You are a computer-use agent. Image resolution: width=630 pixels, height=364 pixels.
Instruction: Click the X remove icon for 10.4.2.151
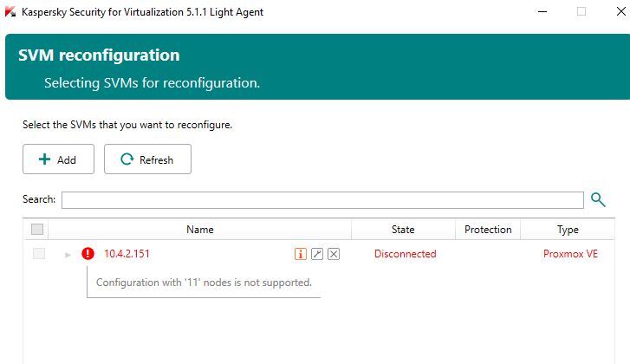[334, 254]
